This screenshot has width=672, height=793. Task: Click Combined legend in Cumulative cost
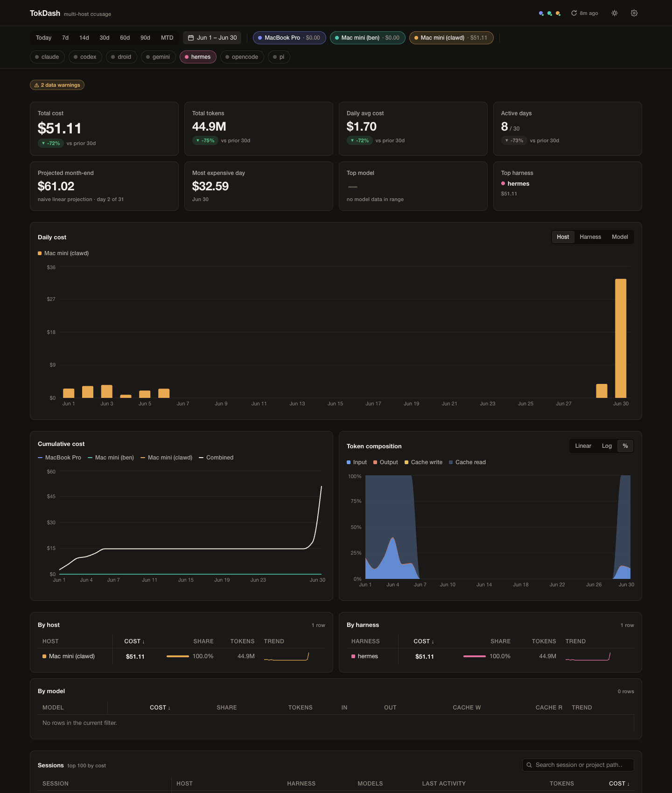pyautogui.click(x=216, y=458)
